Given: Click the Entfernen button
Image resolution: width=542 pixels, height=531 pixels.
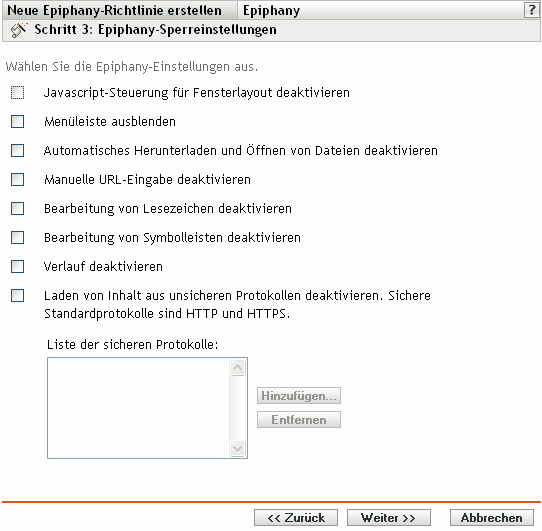Looking at the screenshot, I should tap(299, 419).
